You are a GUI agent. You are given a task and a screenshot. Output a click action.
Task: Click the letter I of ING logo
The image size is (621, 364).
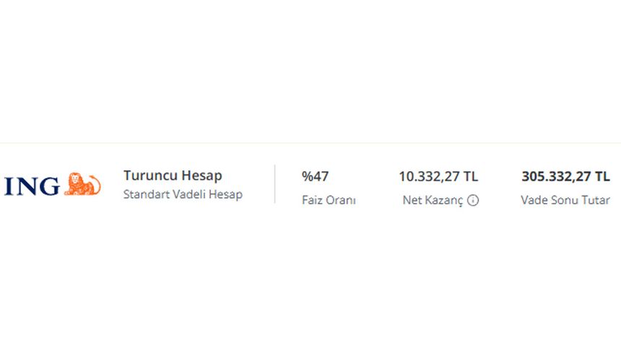[x=8, y=186]
